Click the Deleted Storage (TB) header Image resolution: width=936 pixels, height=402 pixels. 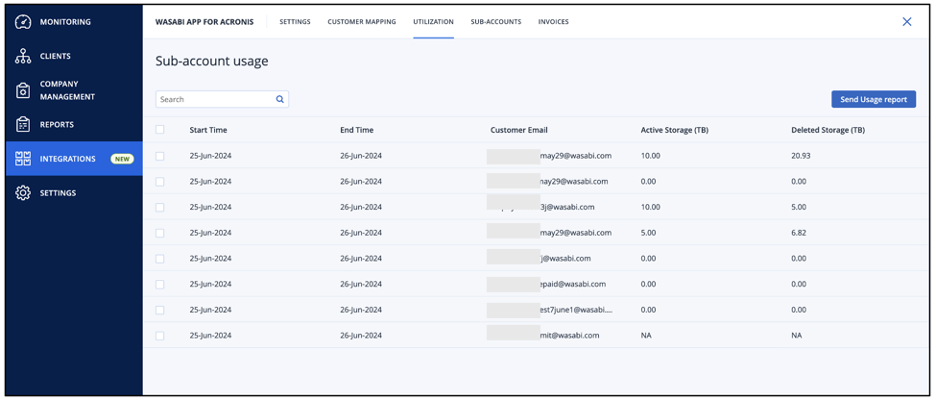point(828,130)
